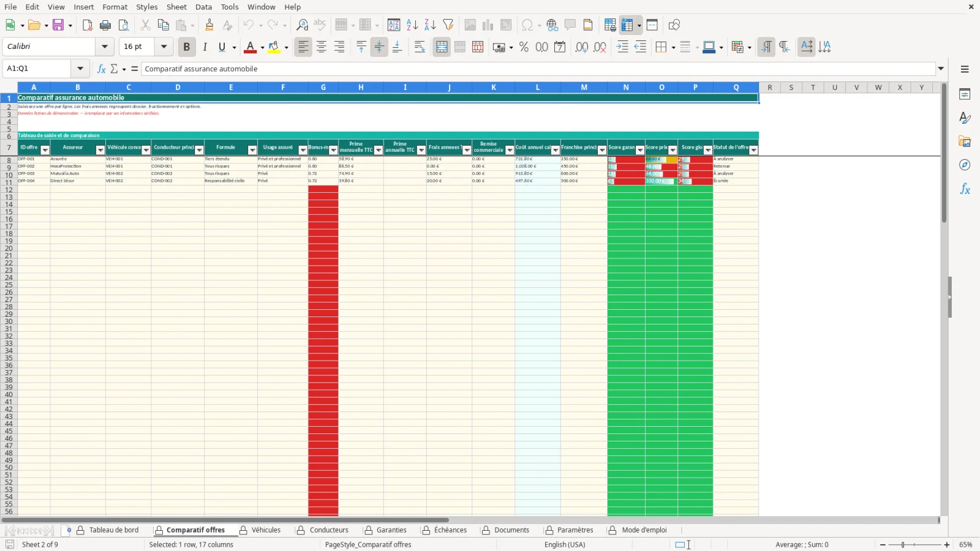Screen dimensions: 980x551
Task: Apply the red font color
Action: [x=250, y=47]
